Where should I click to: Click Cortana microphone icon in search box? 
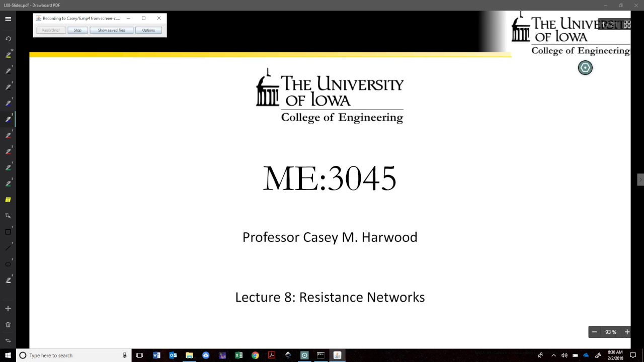124,355
